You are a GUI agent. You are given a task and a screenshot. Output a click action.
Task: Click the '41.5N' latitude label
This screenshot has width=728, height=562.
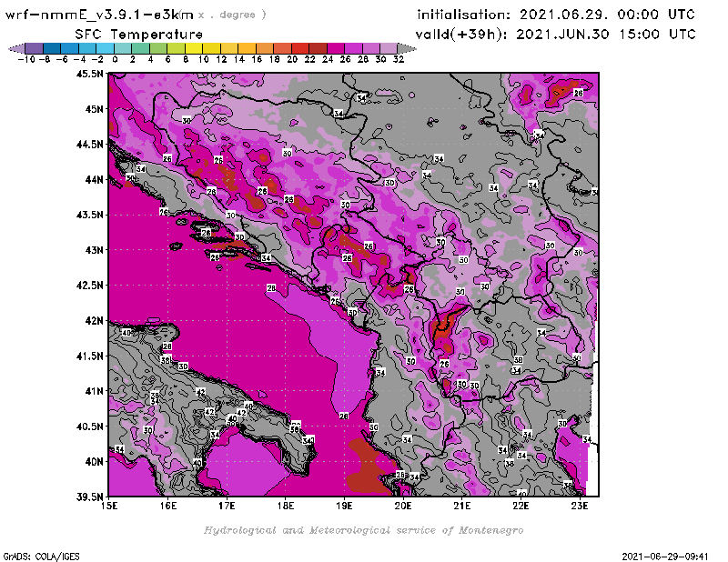[89, 356]
